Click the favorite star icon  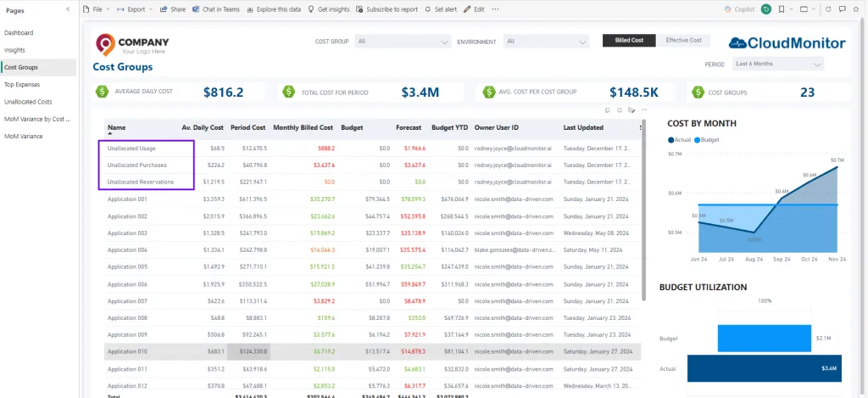pyautogui.click(x=856, y=9)
